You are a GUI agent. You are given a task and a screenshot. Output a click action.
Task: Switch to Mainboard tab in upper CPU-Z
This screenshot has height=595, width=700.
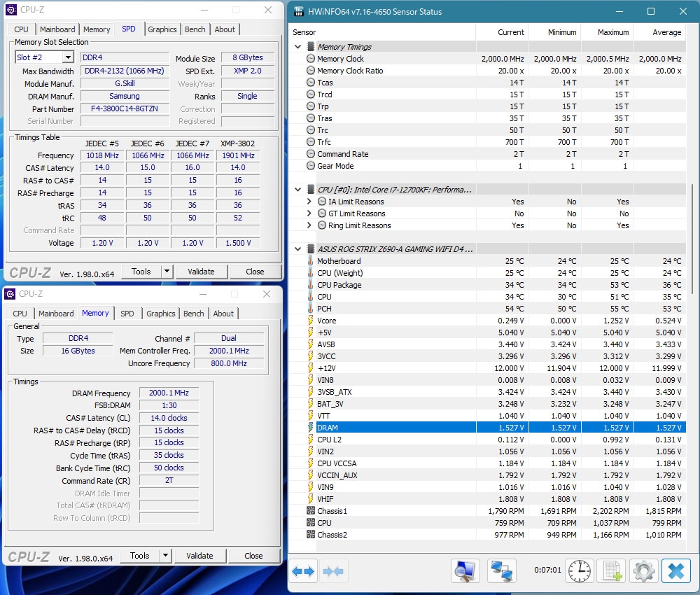tap(57, 29)
